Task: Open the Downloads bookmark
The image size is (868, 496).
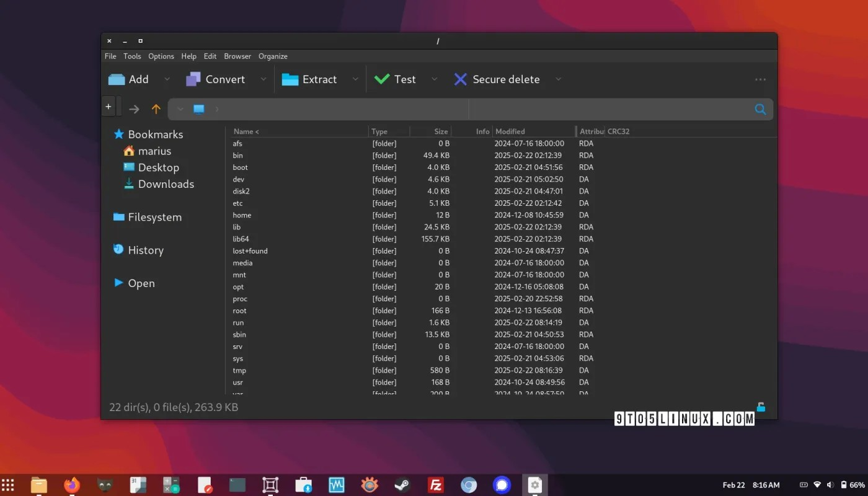Action: click(165, 184)
